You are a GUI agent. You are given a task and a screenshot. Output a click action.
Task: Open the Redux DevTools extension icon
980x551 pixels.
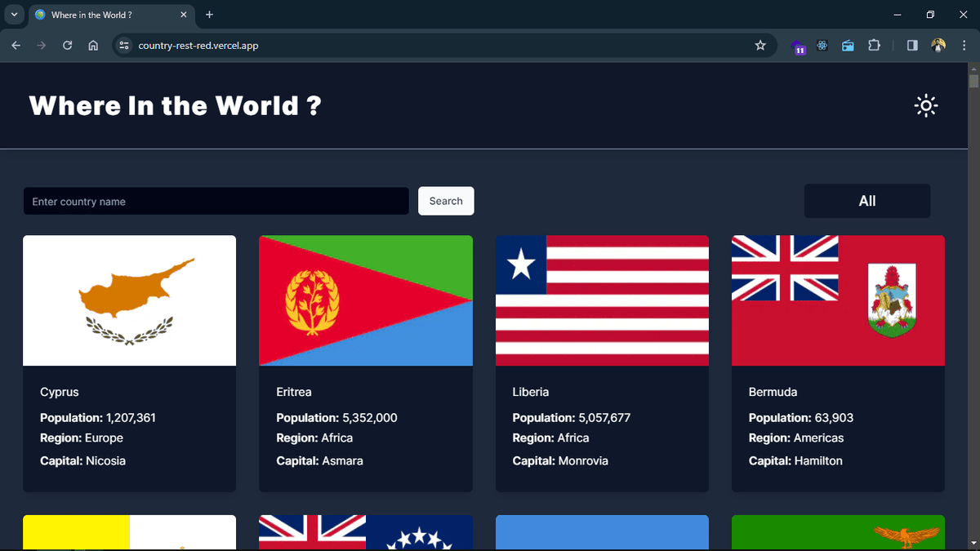798,46
